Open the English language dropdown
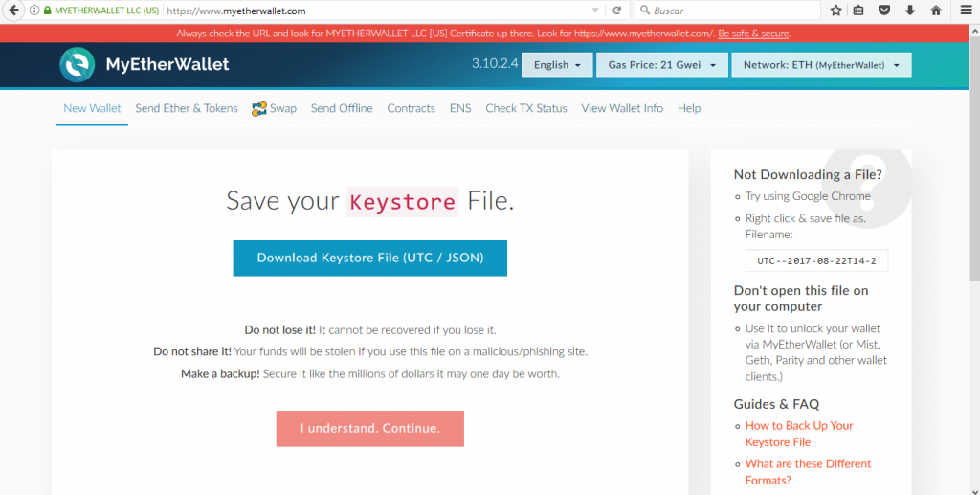Viewport: 980px width, 495px height. click(557, 65)
